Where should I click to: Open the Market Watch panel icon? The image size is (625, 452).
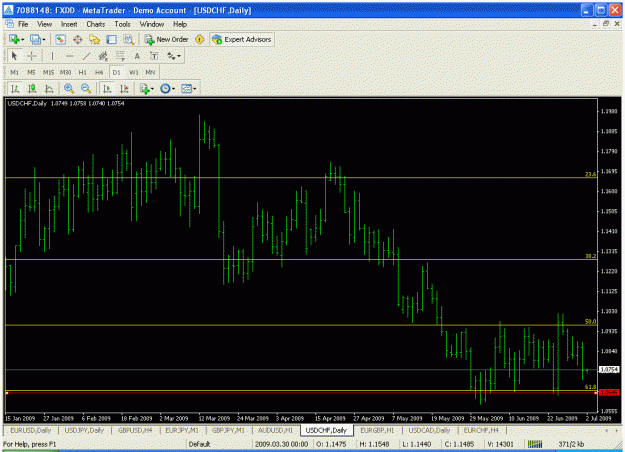61,39
